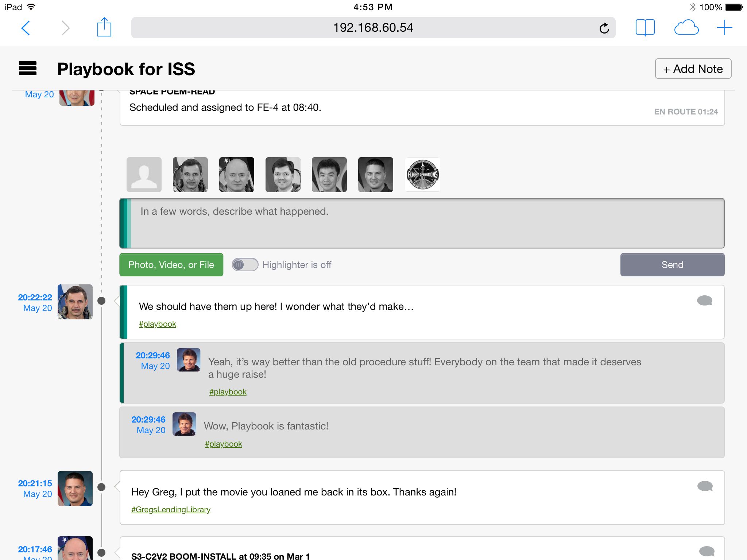Click reply avatar on 'Wow, Playbook is fantastic'
The height and width of the screenshot is (560, 747).
click(x=184, y=424)
